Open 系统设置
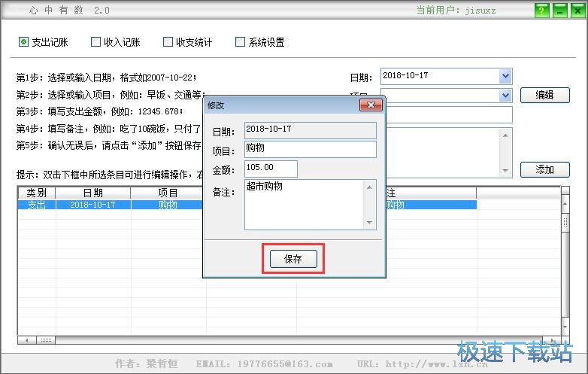Image resolution: width=588 pixels, height=374 pixels. coord(260,42)
